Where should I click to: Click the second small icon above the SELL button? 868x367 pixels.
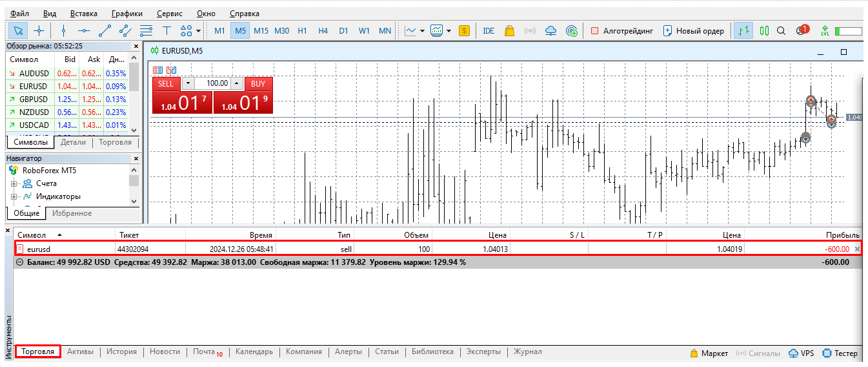tap(171, 70)
